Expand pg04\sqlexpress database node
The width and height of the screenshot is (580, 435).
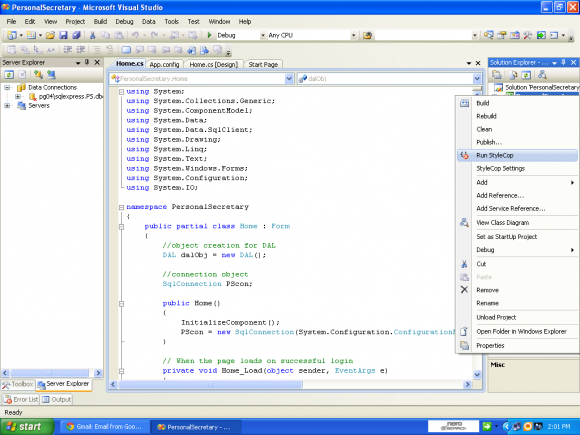pos(17,97)
